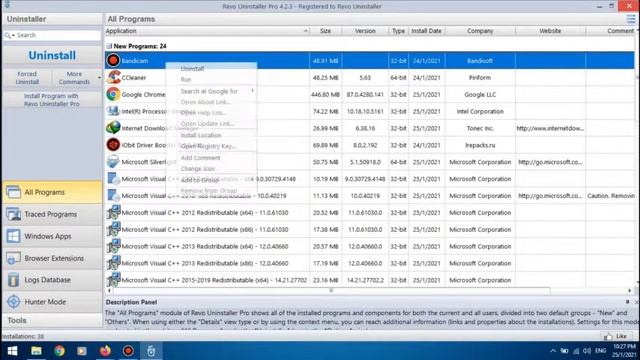Click the big Uninstall button
Screen dimensions: 640x360
pos(52,56)
